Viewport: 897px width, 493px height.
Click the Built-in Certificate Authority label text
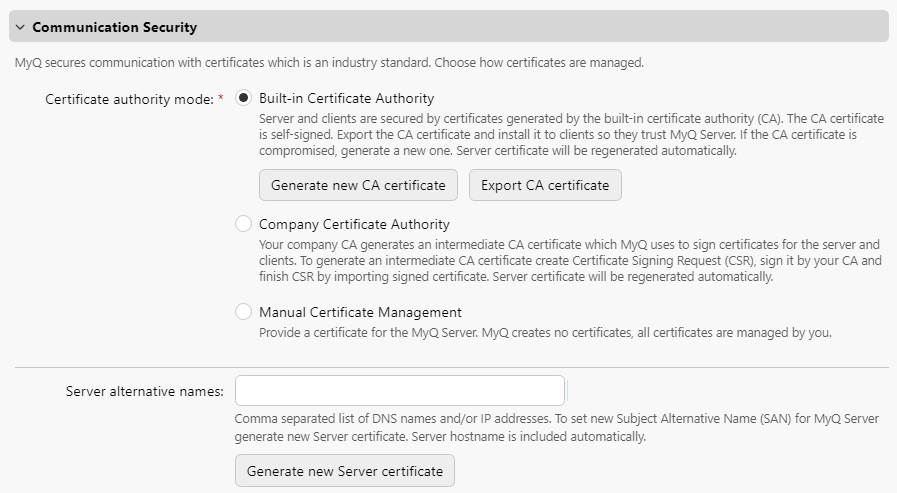point(346,99)
